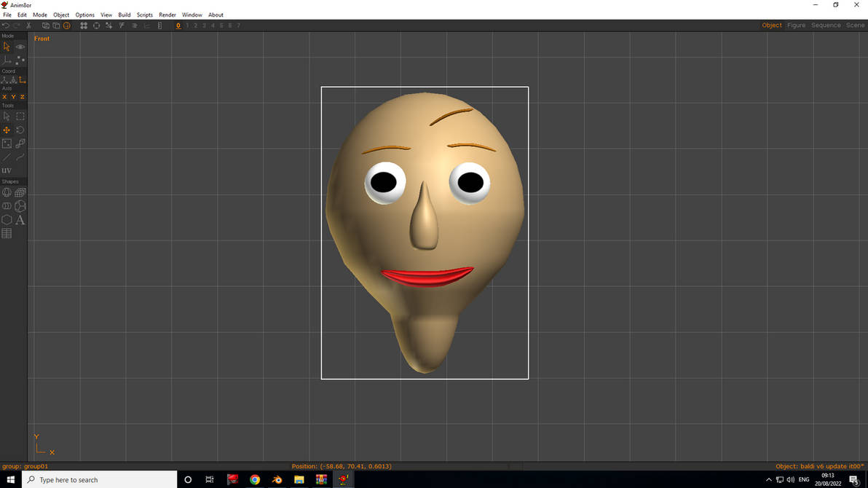Choose the Non-uniform scale tool
The image size is (868, 488).
click(7, 143)
